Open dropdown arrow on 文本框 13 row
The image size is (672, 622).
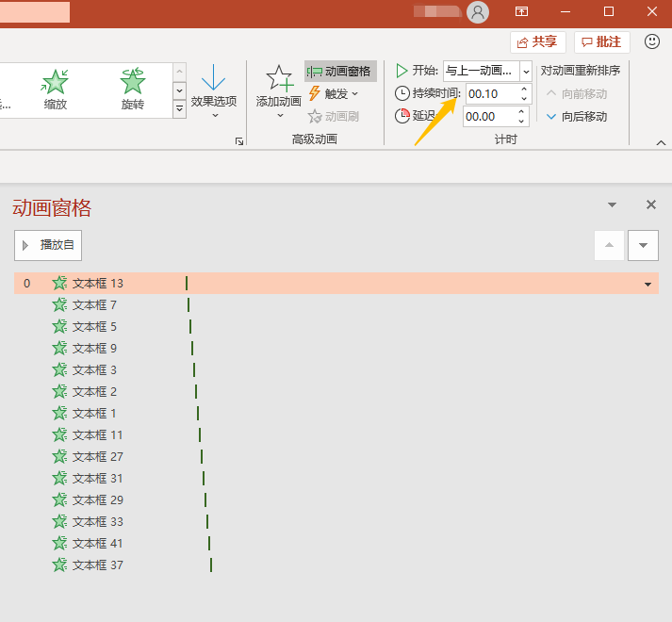click(648, 285)
